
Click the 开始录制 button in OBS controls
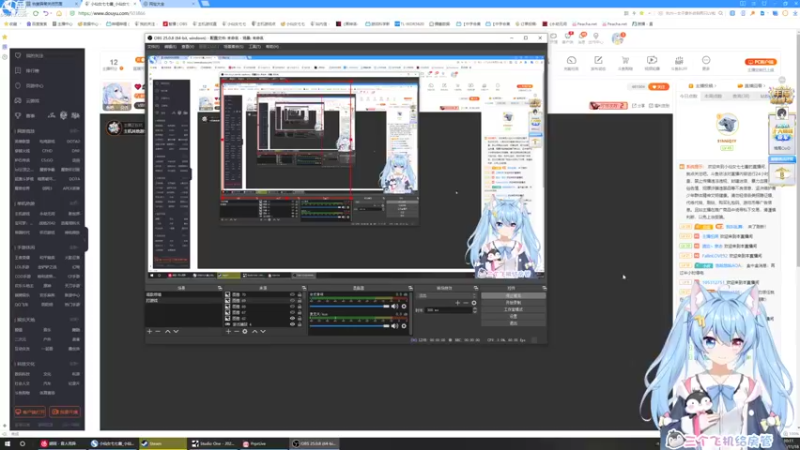(513, 303)
